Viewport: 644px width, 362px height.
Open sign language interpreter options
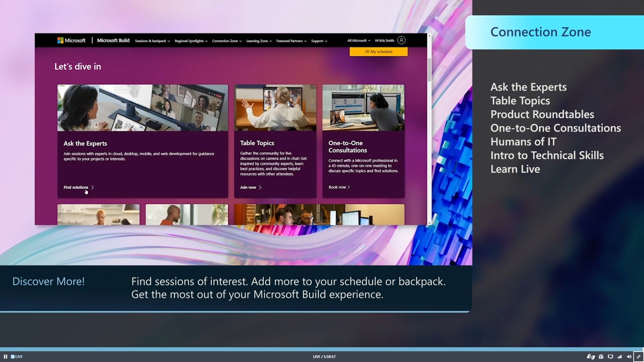[x=590, y=356]
